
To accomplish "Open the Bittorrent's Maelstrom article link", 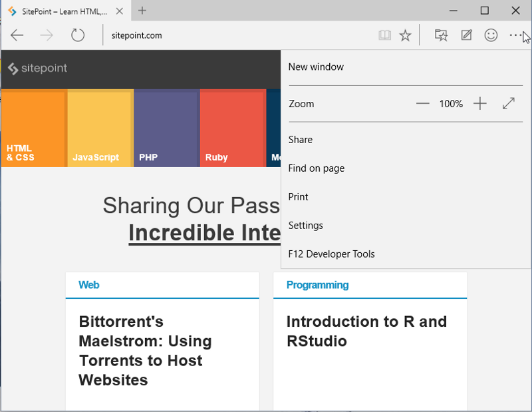I will click(x=145, y=351).
